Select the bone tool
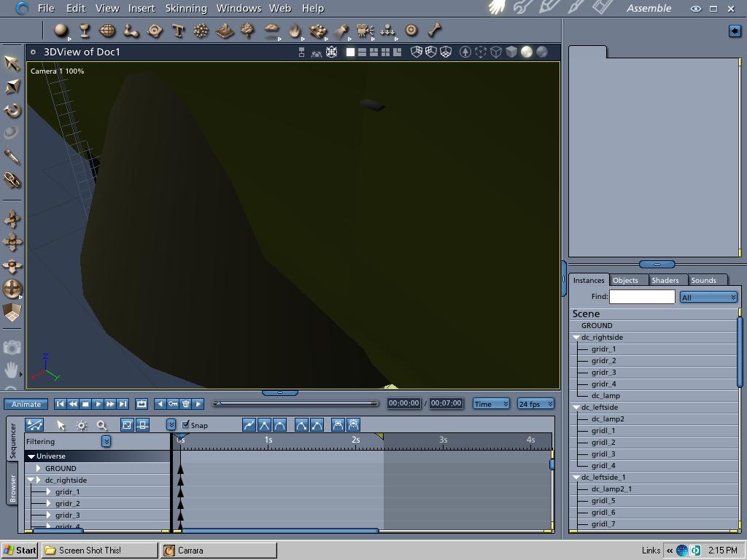This screenshot has width=747, height=560. click(x=434, y=31)
